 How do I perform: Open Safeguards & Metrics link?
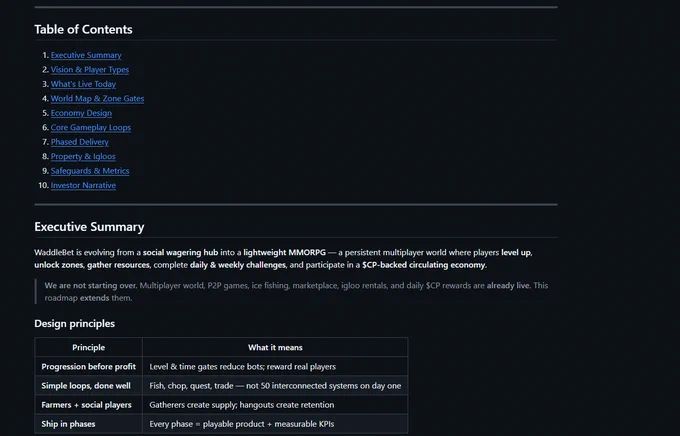click(90, 171)
